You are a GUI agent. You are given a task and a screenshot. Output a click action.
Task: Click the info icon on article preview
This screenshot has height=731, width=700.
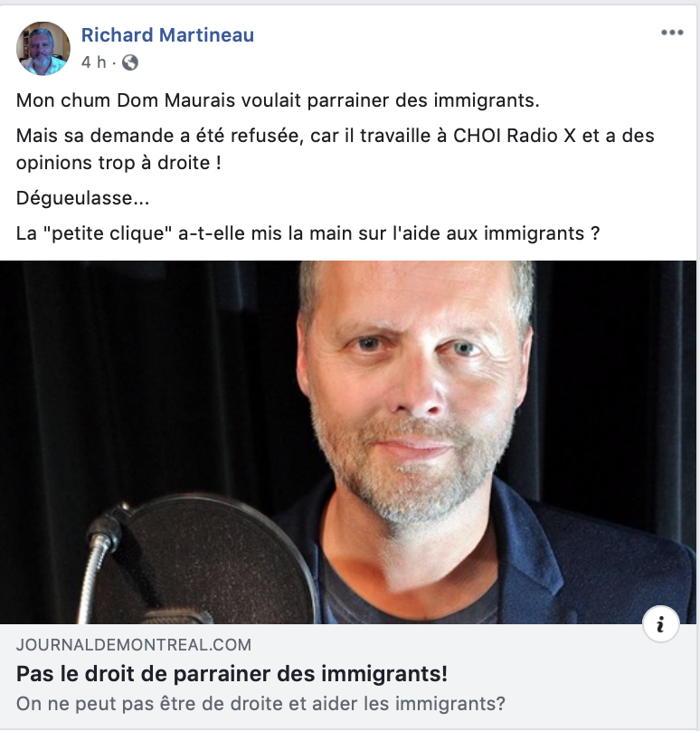point(660,625)
